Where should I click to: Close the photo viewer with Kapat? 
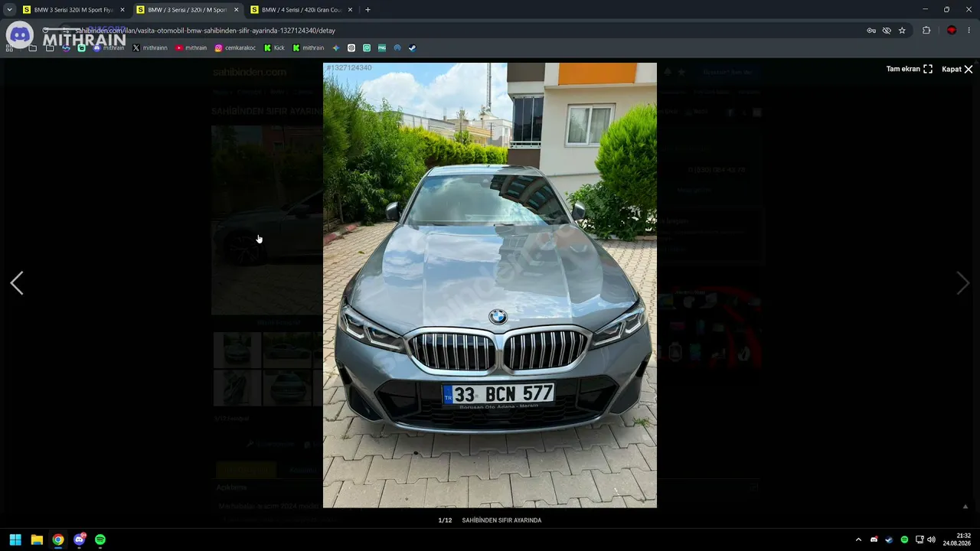pyautogui.click(x=957, y=69)
